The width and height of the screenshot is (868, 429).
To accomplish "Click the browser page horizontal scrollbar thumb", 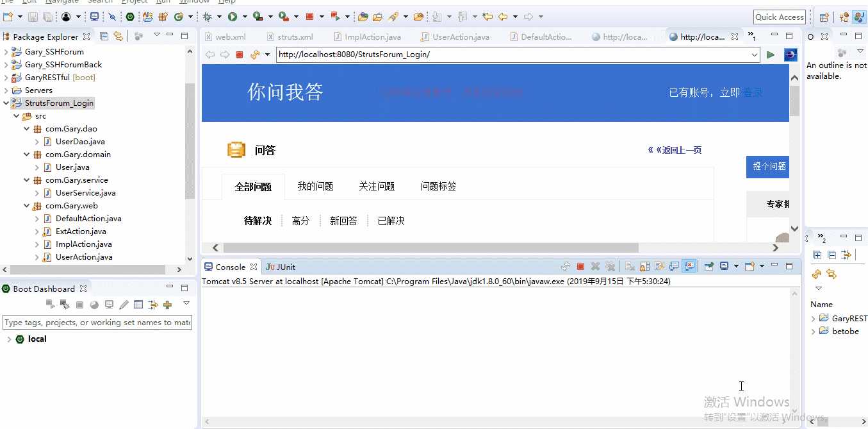I will pyautogui.click(x=430, y=248).
